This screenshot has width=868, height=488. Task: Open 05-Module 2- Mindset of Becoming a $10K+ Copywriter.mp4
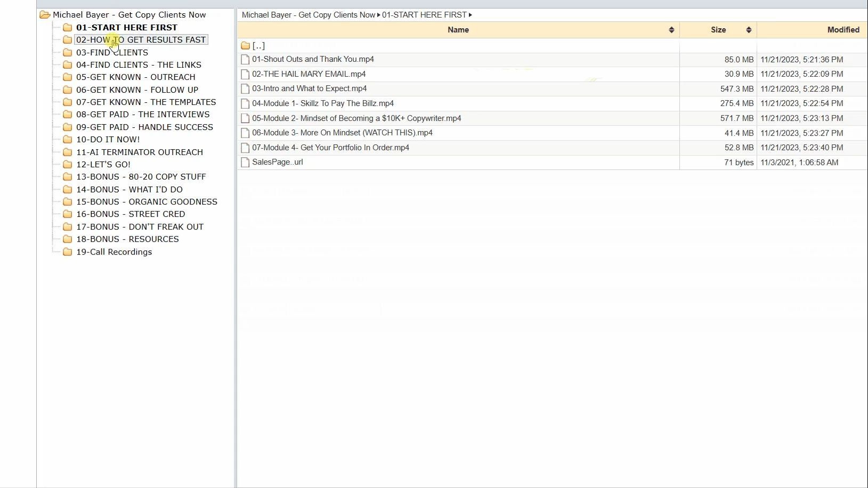(356, 118)
